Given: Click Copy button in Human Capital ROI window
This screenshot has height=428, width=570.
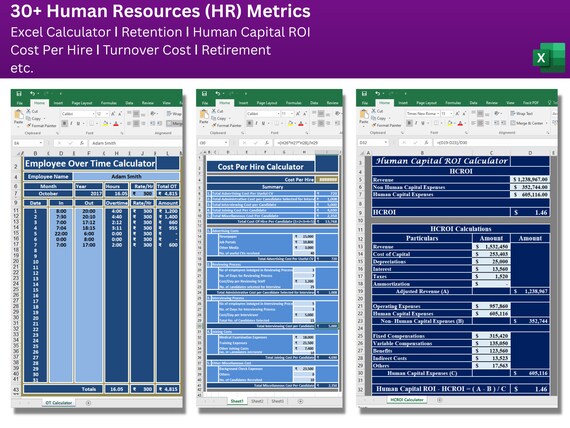Looking at the screenshot, I should (x=378, y=118).
